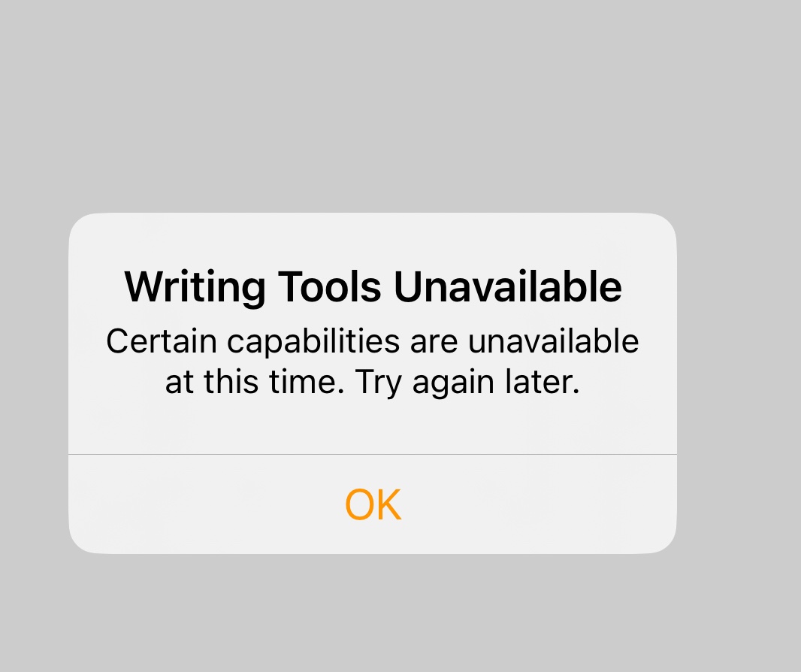Click the gray backdrop left of the dialog
801x672 pixels.
point(35,383)
